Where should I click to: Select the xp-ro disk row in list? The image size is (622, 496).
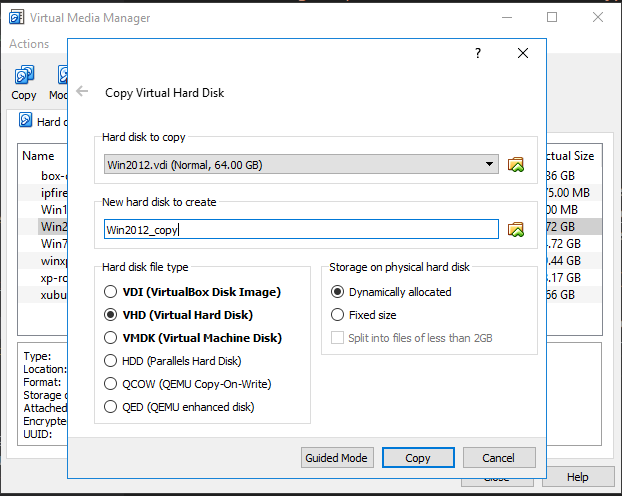(x=54, y=278)
